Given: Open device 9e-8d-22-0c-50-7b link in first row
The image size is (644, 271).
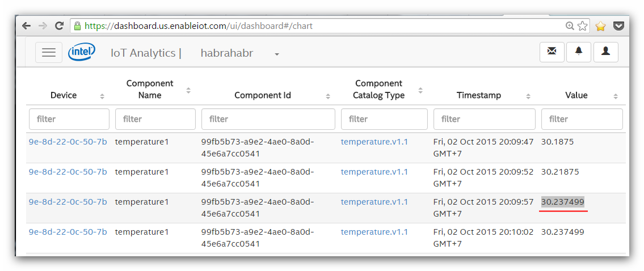Looking at the screenshot, I should tap(68, 142).
